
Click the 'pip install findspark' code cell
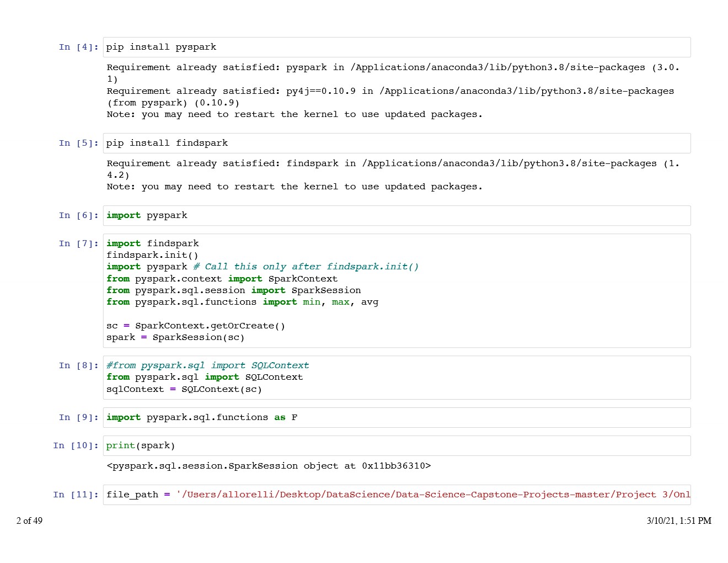396,144
